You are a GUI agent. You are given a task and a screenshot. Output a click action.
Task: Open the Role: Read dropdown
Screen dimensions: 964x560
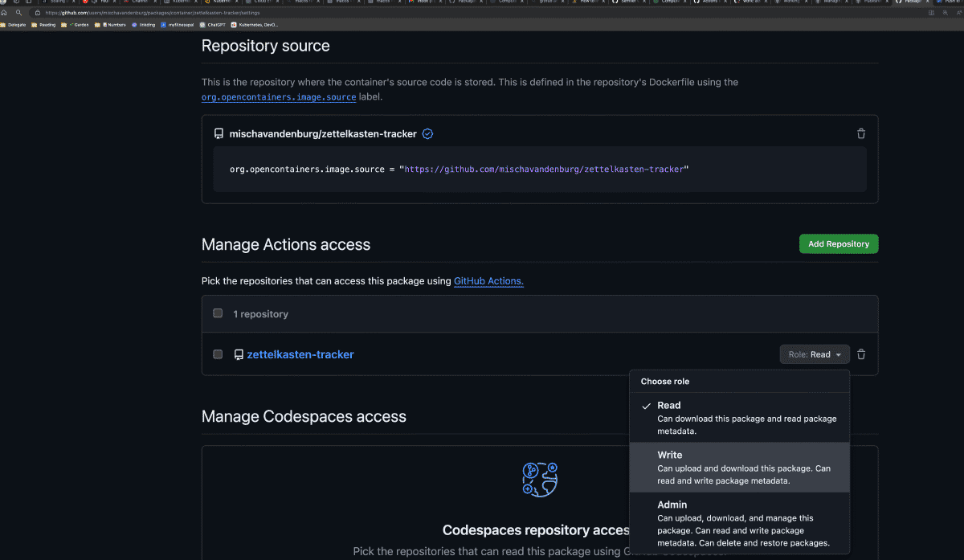815,354
